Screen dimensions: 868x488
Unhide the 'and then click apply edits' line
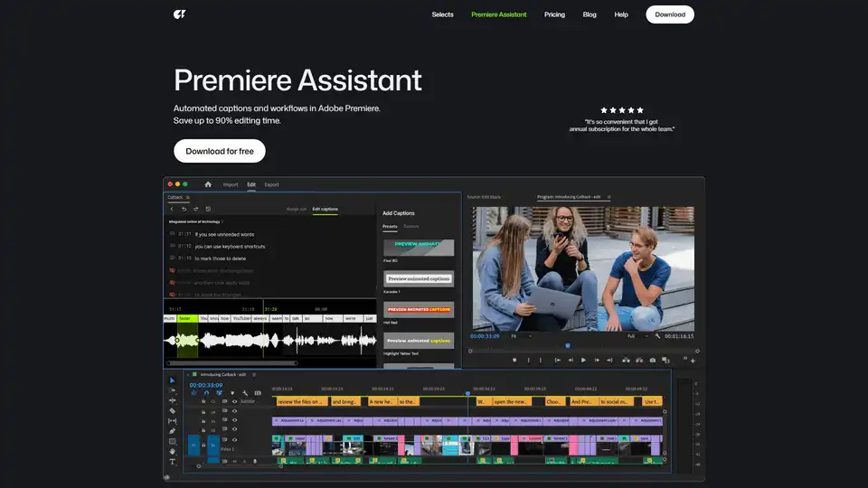point(172,283)
